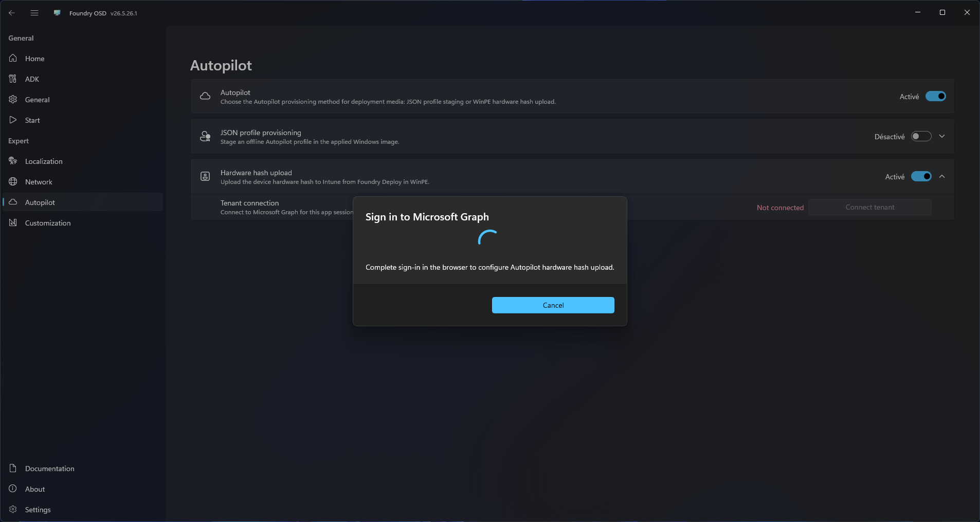Viewport: 980px width, 522px height.
Task: Disable the main Autopilot toggle switch
Action: 935,96
